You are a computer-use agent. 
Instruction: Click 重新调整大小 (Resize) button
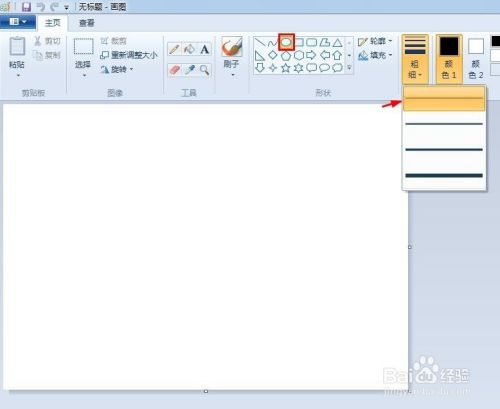tap(129, 55)
